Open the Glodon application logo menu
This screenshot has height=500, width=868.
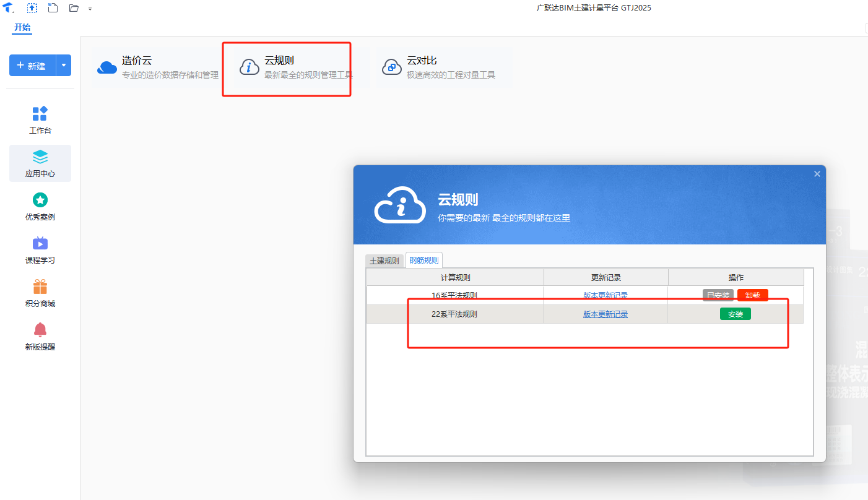tap(9, 8)
